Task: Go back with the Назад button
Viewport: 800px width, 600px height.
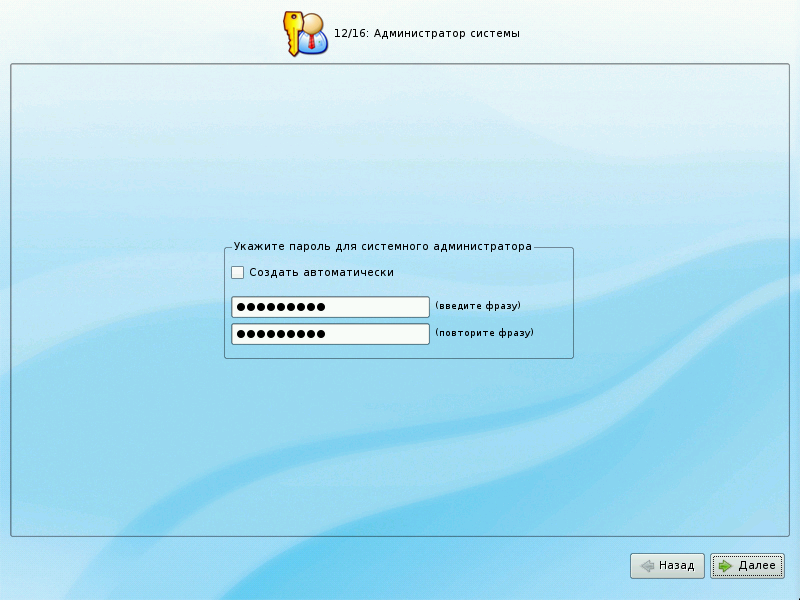Action: pos(668,566)
